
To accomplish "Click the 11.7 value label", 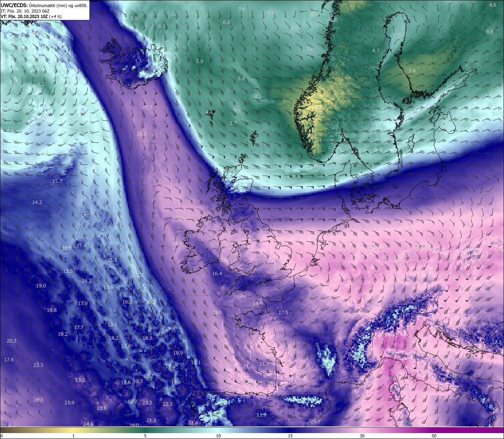I will (148, 376).
